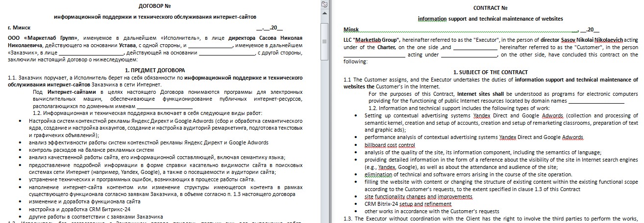Screen dimensions: 644x223
Task: Click the 'ДОГОВОР №' title in left document
Action: pos(155,6)
